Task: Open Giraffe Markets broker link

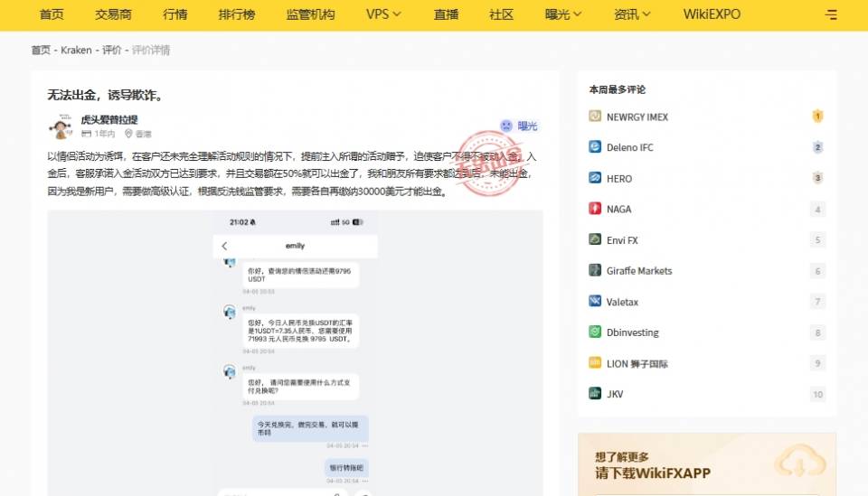Action: (x=639, y=271)
